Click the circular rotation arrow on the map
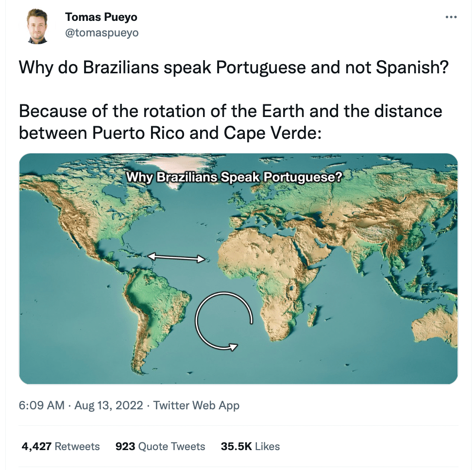The image size is (476, 470). click(x=224, y=321)
